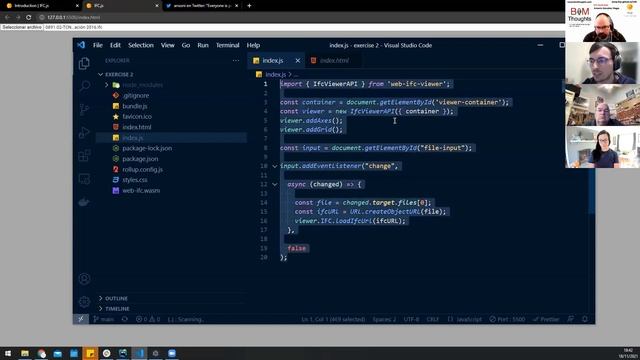Open .gitignore in the explorer

coord(136,96)
